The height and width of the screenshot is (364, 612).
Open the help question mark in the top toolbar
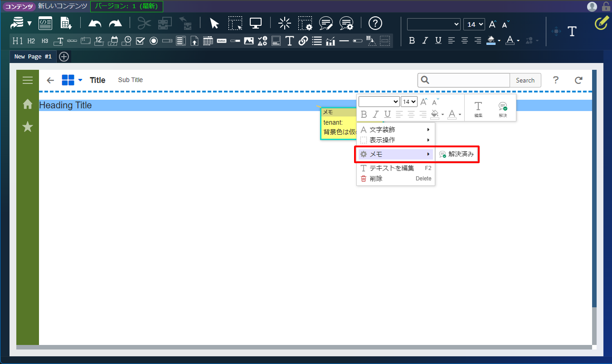tap(375, 23)
